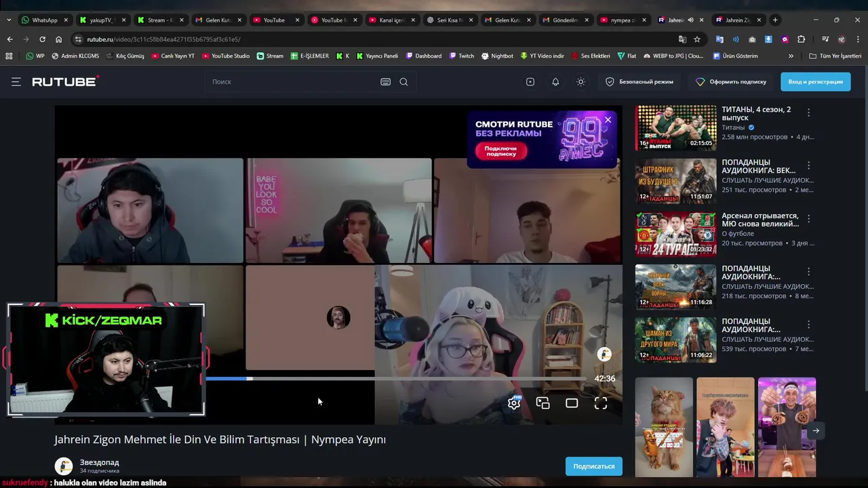The height and width of the screenshot is (488, 868).
Task: Click Подписаться subscribe button
Action: click(594, 466)
